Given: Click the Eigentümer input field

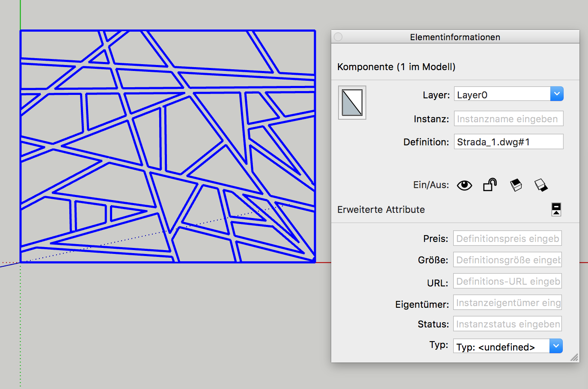Looking at the screenshot, I should 507,303.
